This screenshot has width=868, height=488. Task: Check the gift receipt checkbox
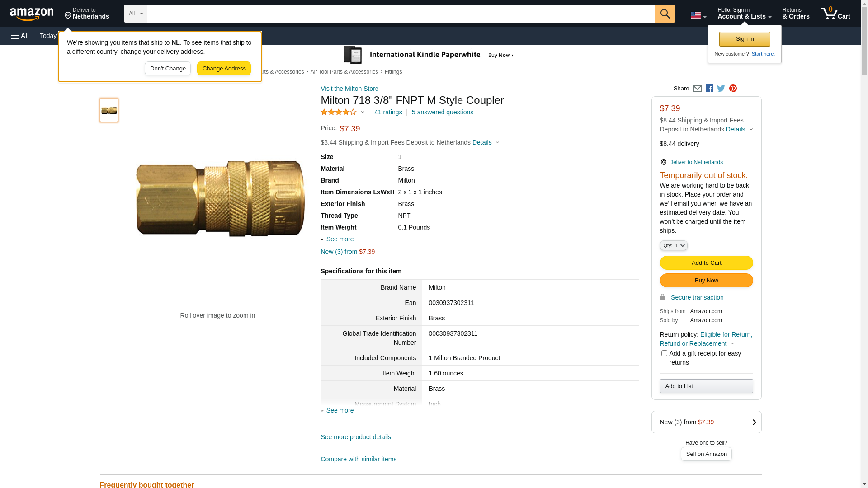pos(664,353)
